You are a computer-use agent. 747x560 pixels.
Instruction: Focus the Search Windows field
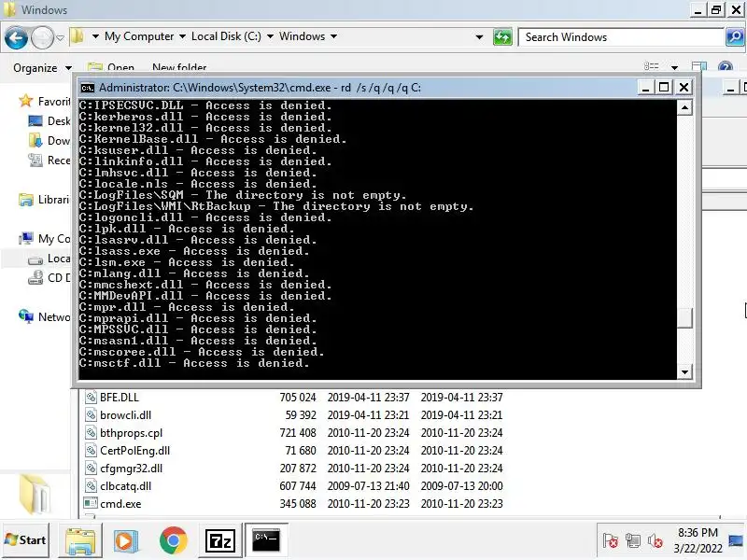(x=621, y=37)
